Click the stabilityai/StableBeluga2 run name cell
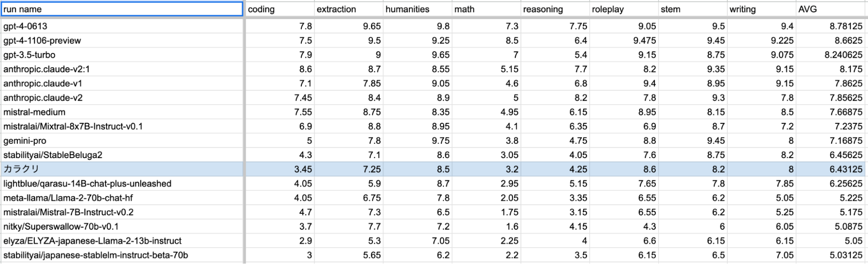Image resolution: width=868 pixels, height=264 pixels. 122,155
